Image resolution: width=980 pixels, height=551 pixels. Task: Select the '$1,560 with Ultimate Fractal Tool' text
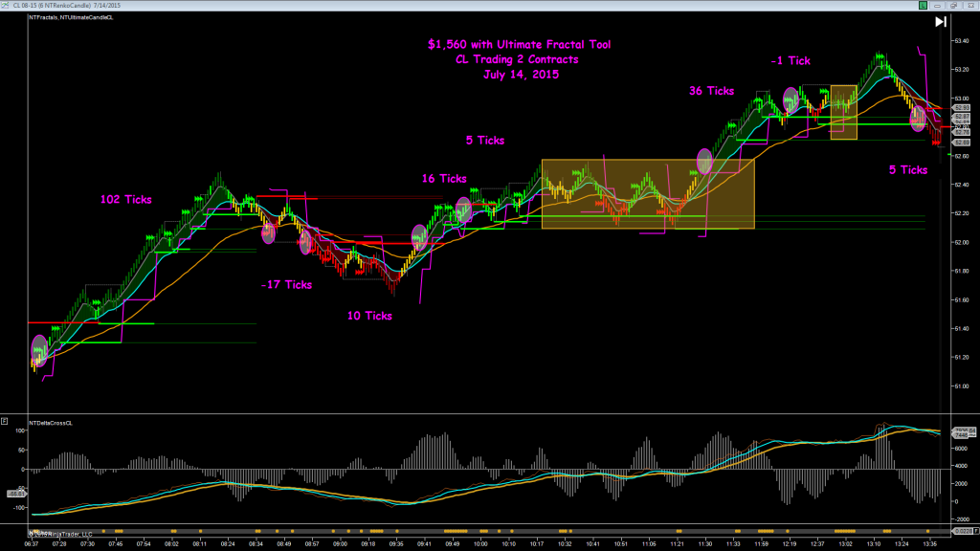(x=520, y=44)
